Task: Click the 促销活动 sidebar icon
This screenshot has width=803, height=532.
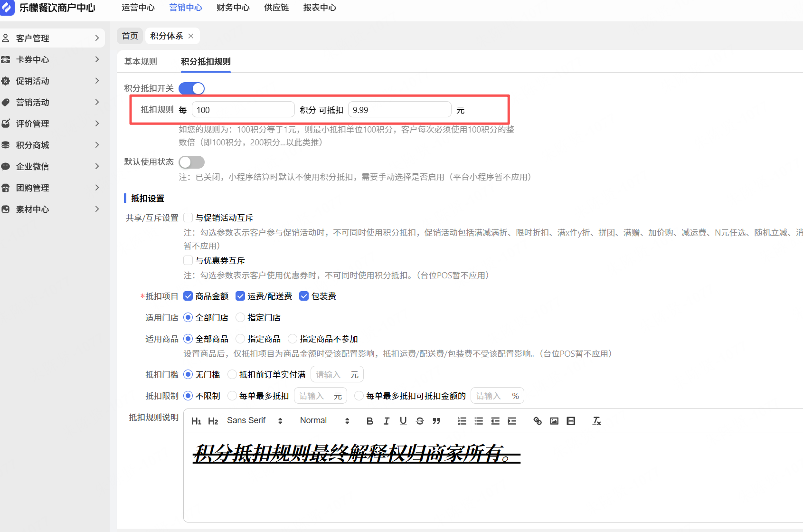Action: coord(6,81)
